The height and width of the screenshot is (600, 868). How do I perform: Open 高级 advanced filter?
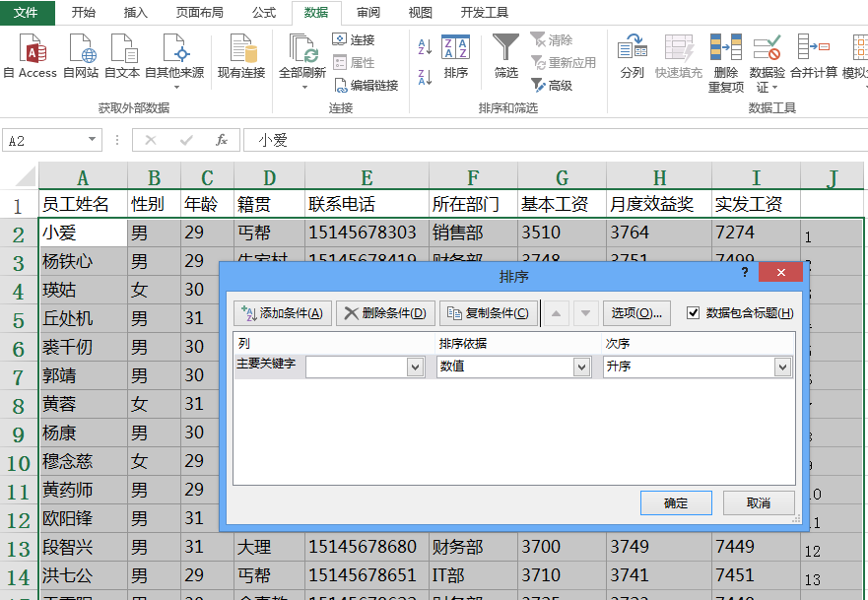coord(552,86)
